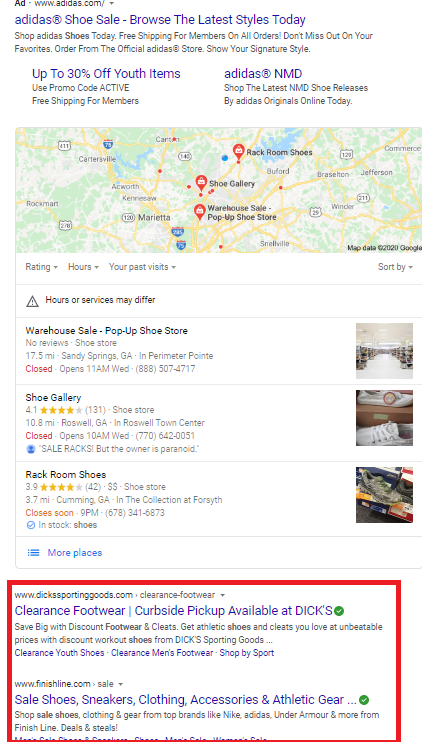Open adidas Shoe Sale ad headline
The width and height of the screenshot is (422, 742).
click(160, 20)
